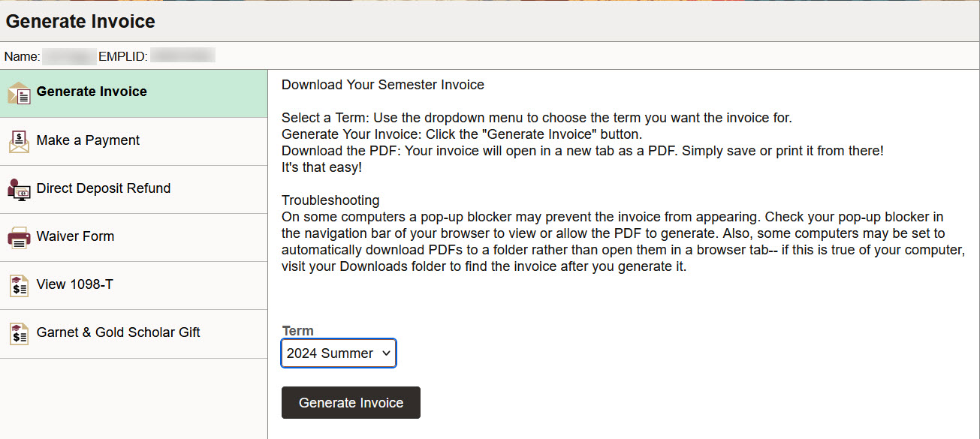Image resolution: width=980 pixels, height=439 pixels.
Task: Click the dollar envelope icon for Make a Payment
Action: coord(19,141)
